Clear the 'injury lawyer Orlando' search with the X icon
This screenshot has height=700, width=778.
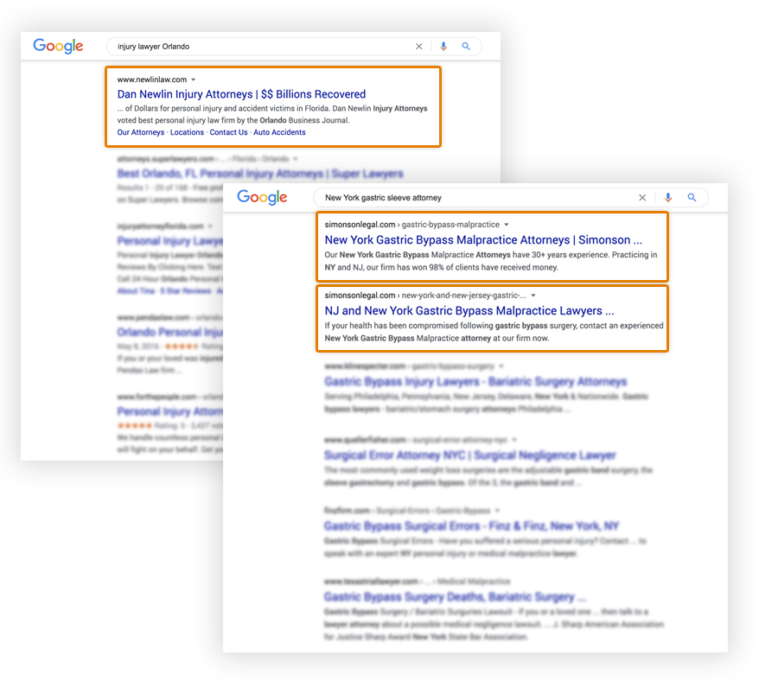pos(418,46)
